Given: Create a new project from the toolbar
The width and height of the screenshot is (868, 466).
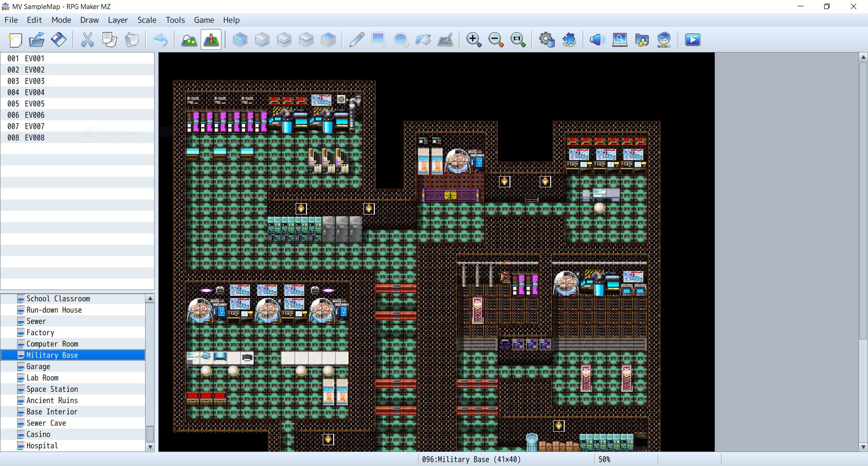Looking at the screenshot, I should (15, 40).
